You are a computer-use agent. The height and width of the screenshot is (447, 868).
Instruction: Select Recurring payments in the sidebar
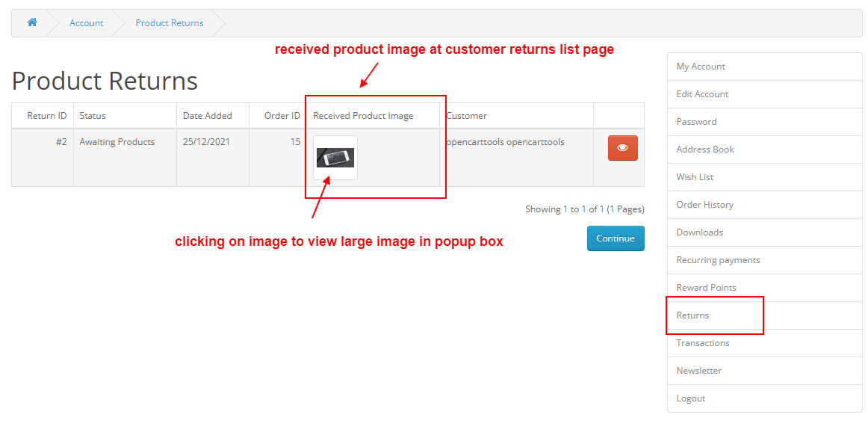(764, 260)
